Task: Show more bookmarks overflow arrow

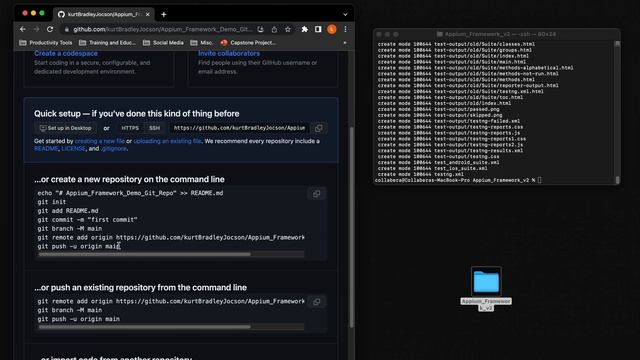Action: tap(345, 42)
